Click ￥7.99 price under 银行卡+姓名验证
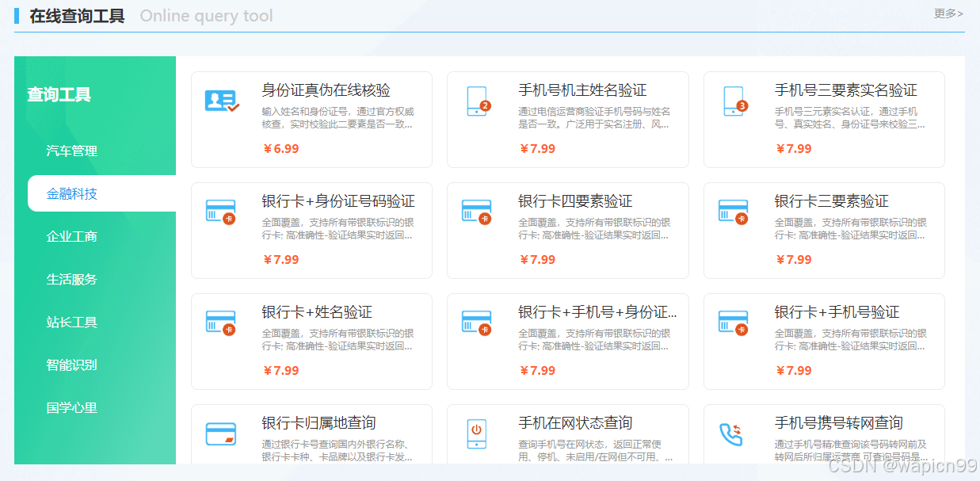 click(x=281, y=370)
